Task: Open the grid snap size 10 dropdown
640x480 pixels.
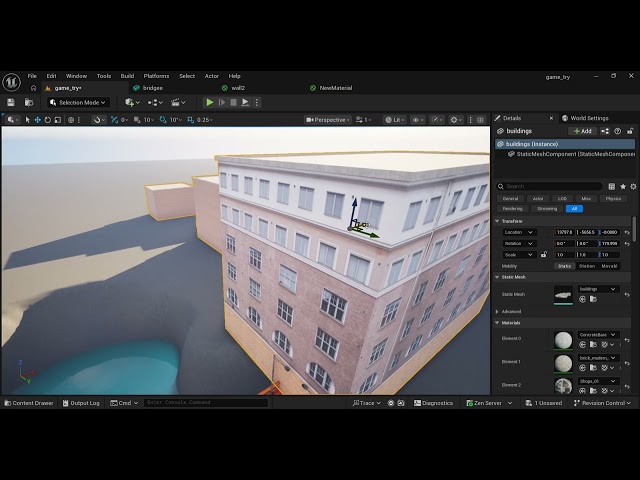Action: pyautogui.click(x=149, y=120)
